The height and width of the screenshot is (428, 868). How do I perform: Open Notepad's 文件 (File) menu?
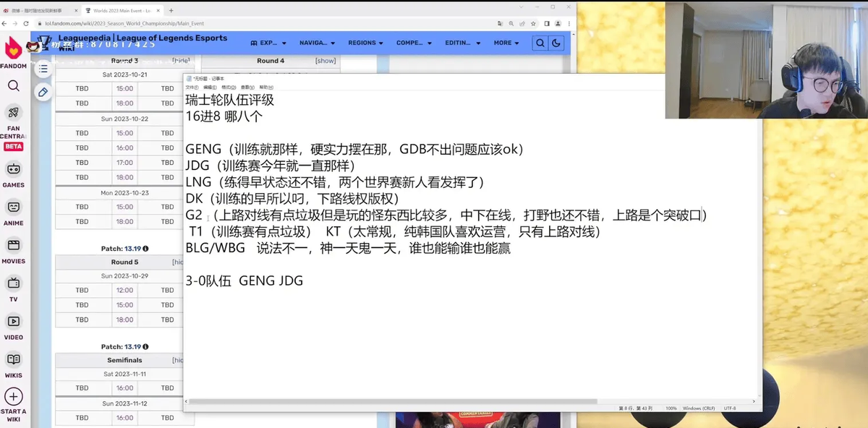click(191, 87)
